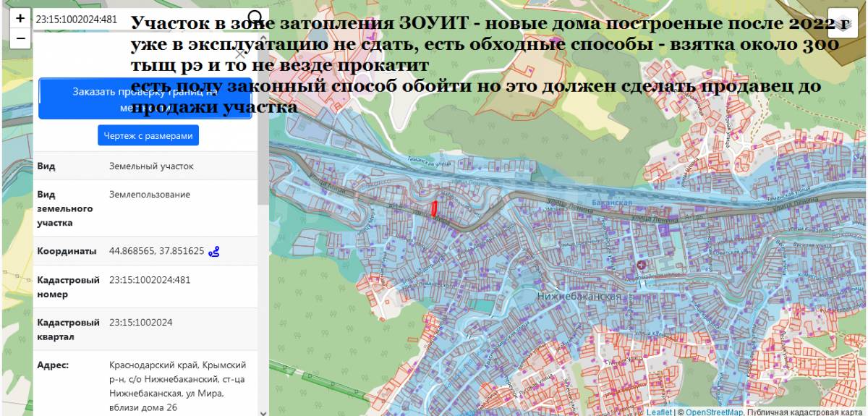Click the route icon beside coordinates
This screenshot has width=868, height=416.
pos(214,252)
